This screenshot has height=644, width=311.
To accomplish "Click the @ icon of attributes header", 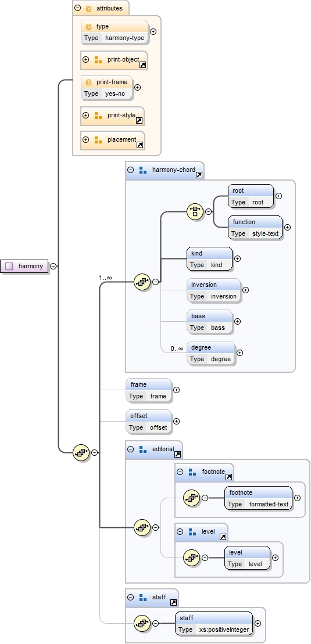I will [x=88, y=8].
